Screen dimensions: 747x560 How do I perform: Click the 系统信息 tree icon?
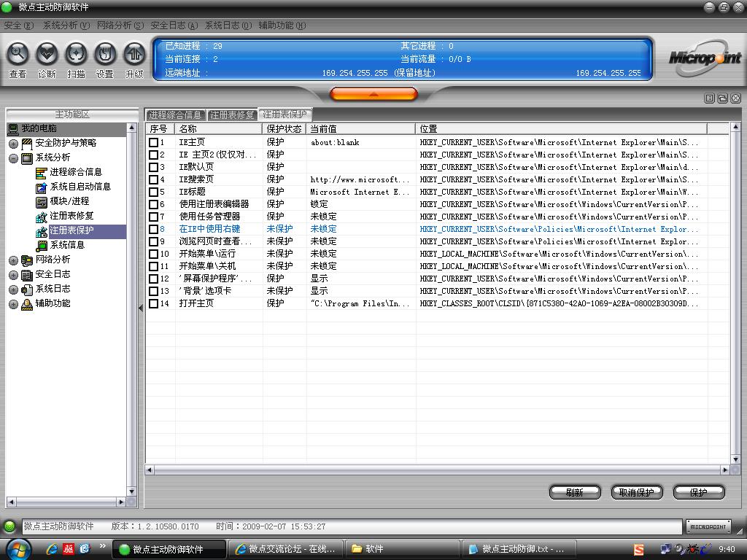[42, 246]
